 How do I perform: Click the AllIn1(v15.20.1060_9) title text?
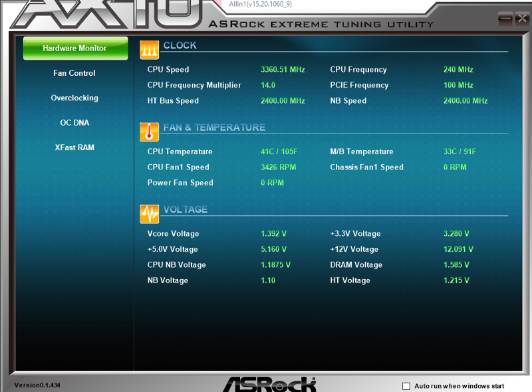coord(260,4)
